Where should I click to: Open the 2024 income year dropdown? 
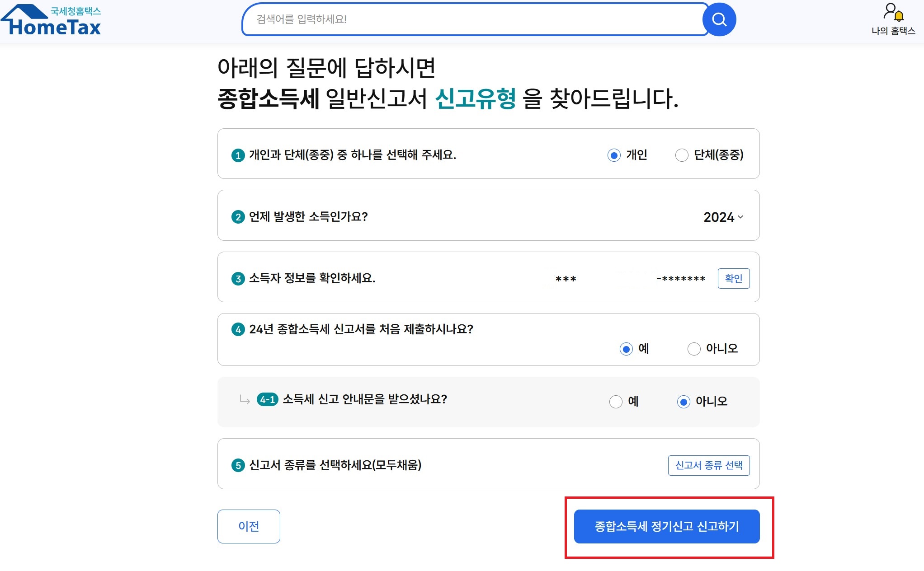click(723, 217)
